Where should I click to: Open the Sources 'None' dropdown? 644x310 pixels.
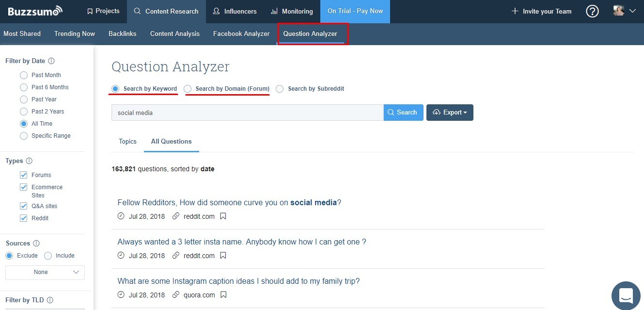45,272
